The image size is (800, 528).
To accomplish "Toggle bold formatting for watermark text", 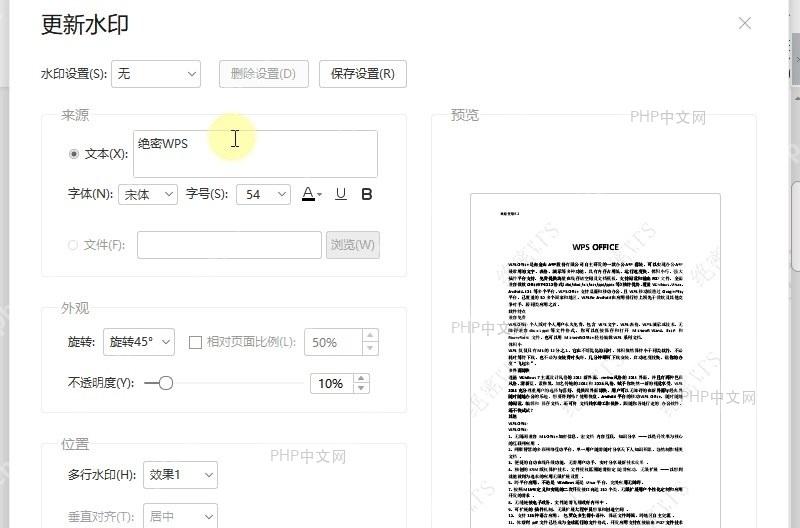I will pos(366,194).
